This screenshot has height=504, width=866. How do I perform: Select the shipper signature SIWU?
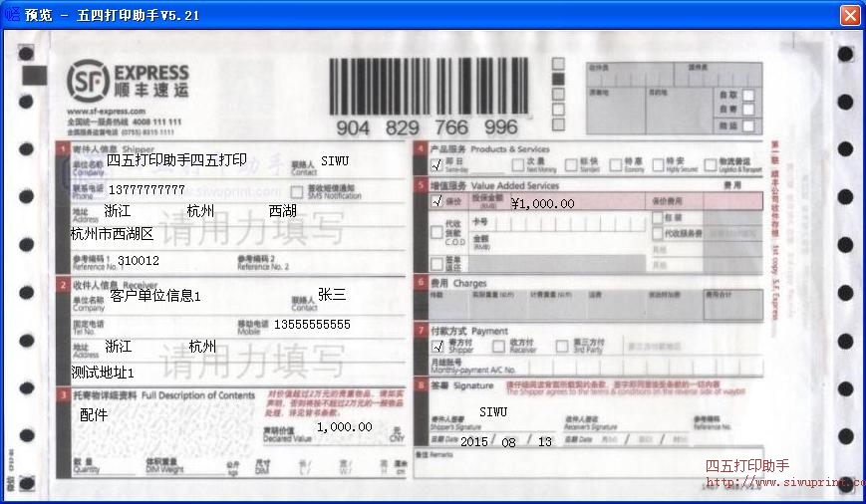[493, 411]
